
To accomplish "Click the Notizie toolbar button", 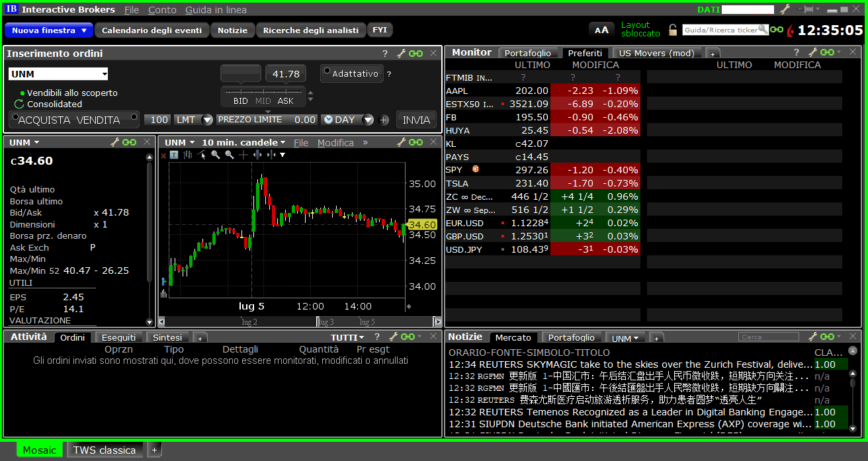I will 232,30.
